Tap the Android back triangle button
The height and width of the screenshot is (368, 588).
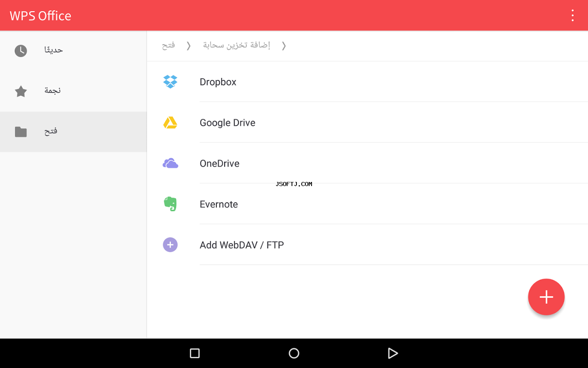(x=392, y=353)
